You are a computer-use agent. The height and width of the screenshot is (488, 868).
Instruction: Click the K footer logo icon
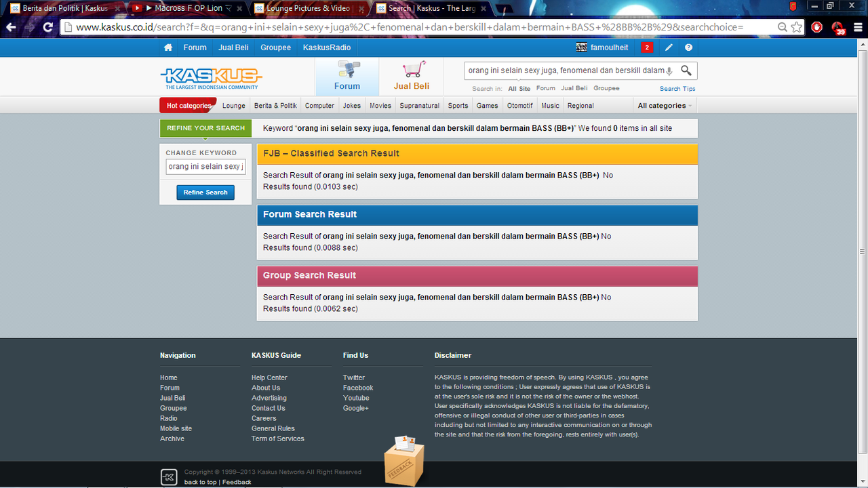169,476
